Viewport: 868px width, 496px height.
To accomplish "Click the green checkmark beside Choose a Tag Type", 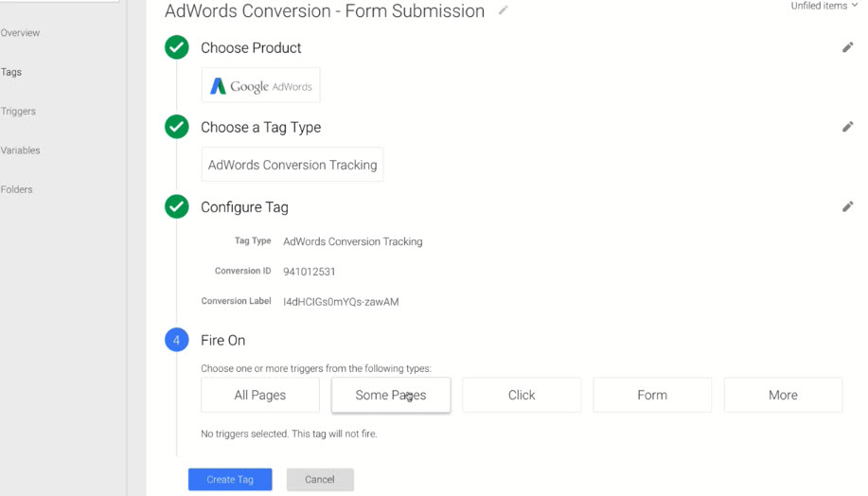I will (177, 127).
